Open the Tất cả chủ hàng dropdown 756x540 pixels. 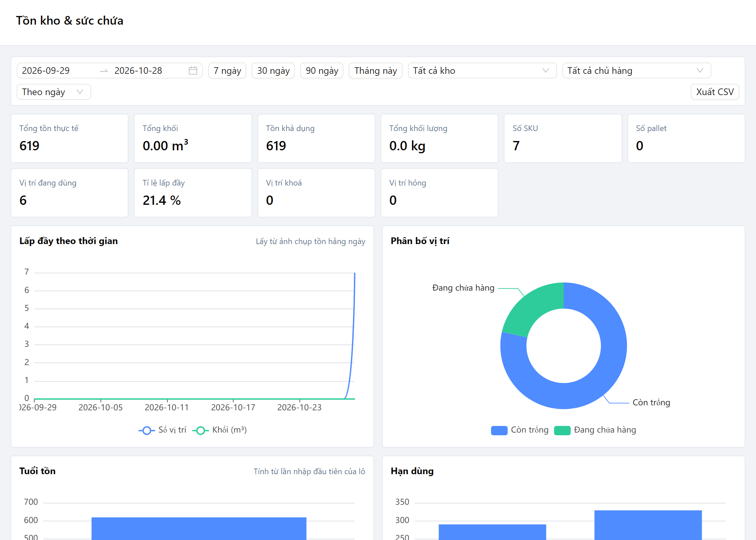(x=637, y=70)
